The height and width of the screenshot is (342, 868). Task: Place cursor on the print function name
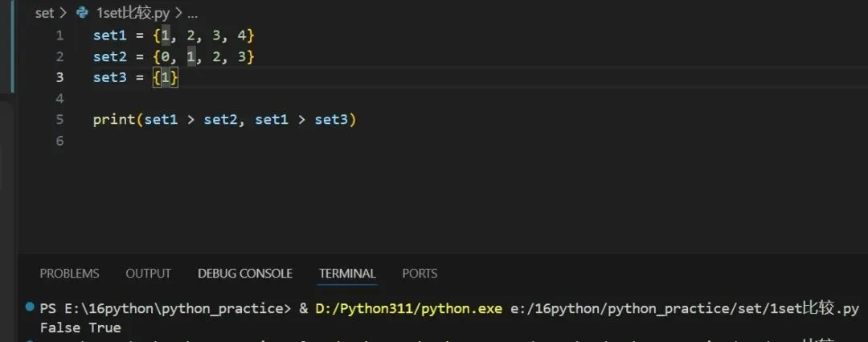(x=114, y=119)
